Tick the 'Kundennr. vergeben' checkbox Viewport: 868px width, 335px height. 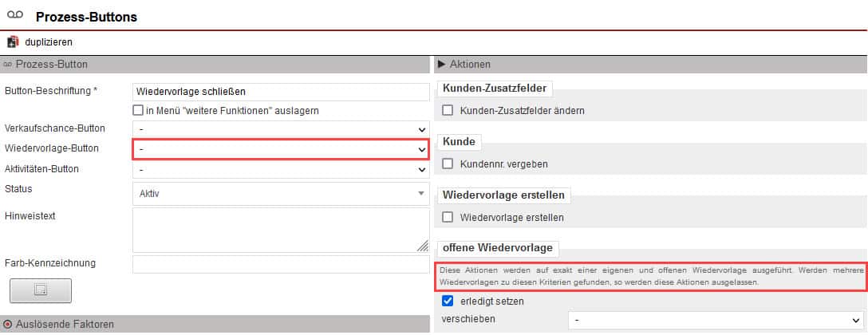(448, 164)
